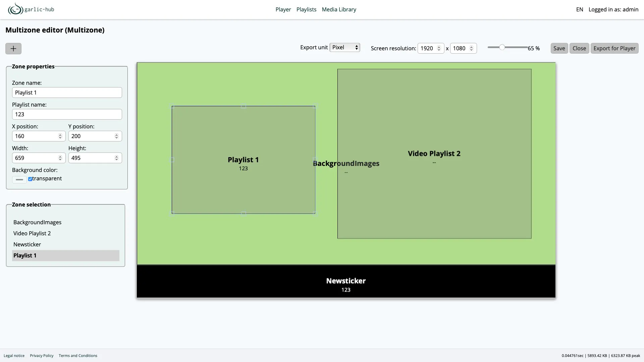Open the 'Logged in as: admin' menu
Image resolution: width=644 pixels, height=362 pixels.
(613, 9)
